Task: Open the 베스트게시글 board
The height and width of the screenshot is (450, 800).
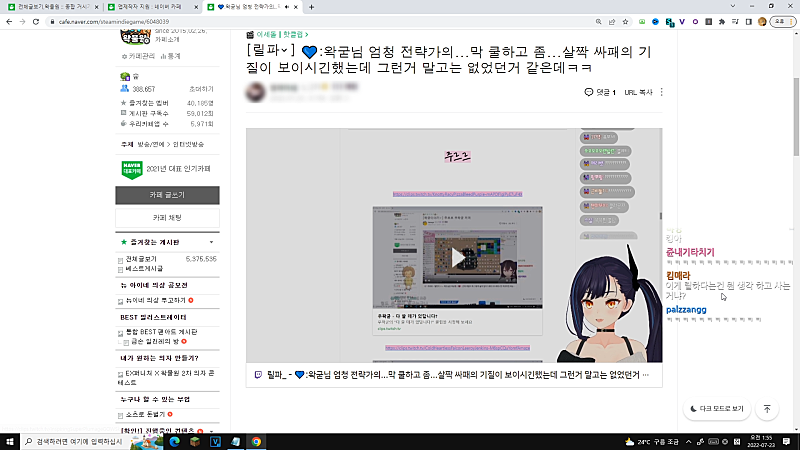Action: pyautogui.click(x=144, y=268)
